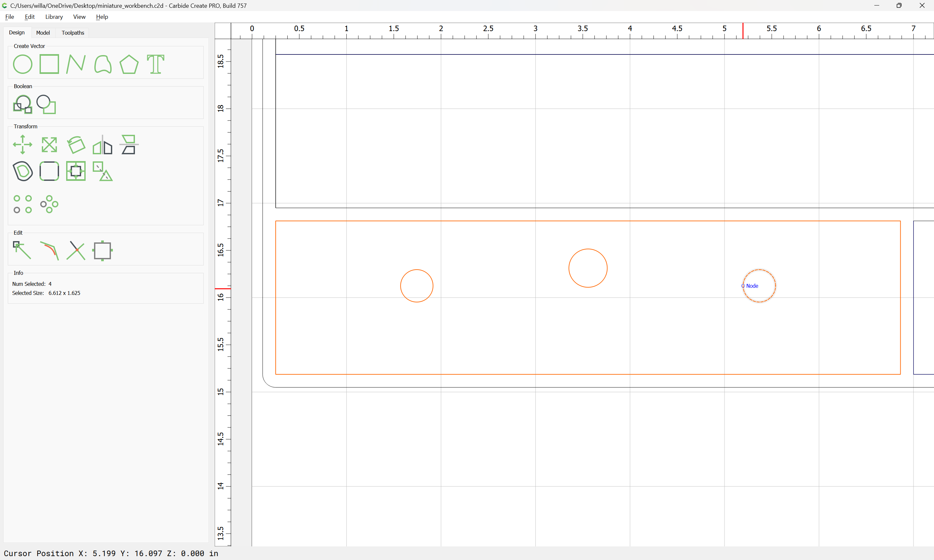This screenshot has height=560, width=934.
Task: Click the left small circle on canvas
Action: [x=417, y=286]
